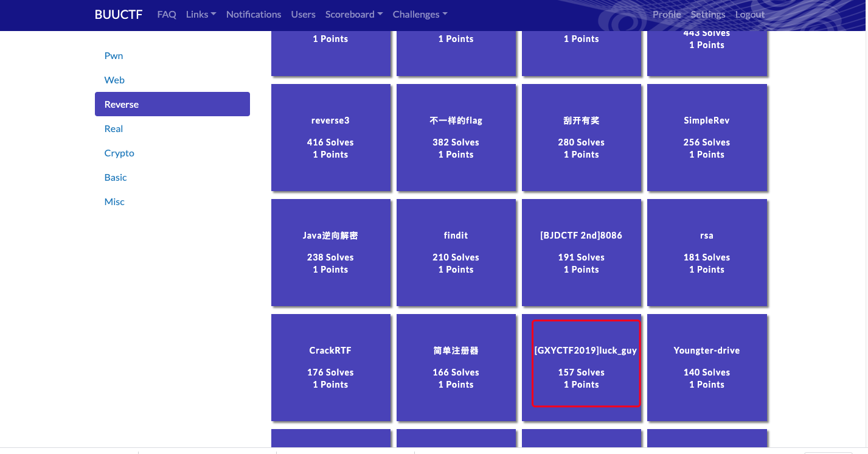Image resolution: width=868 pixels, height=454 pixels.
Task: Click the BUUCTF brand logo
Action: point(118,14)
